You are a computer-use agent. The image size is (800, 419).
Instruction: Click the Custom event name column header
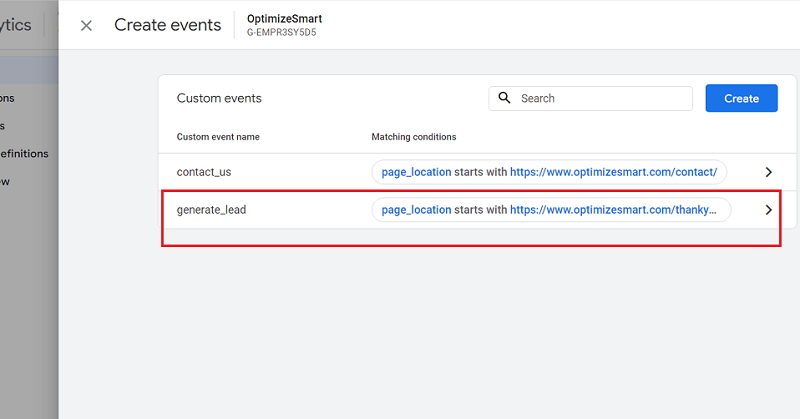[x=218, y=137]
